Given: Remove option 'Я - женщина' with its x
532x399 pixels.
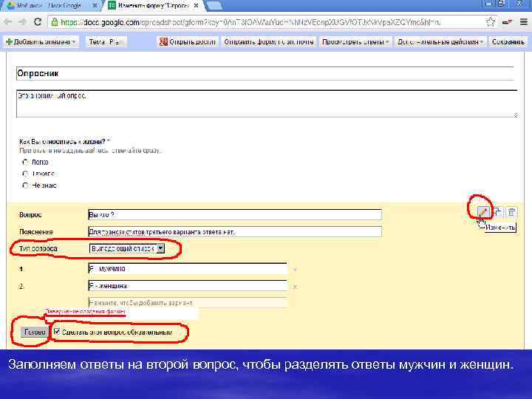Looking at the screenshot, I should tap(295, 287).
